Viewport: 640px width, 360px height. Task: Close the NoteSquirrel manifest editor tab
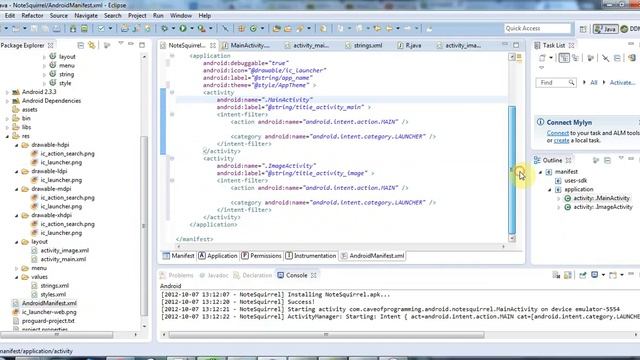[213, 45]
